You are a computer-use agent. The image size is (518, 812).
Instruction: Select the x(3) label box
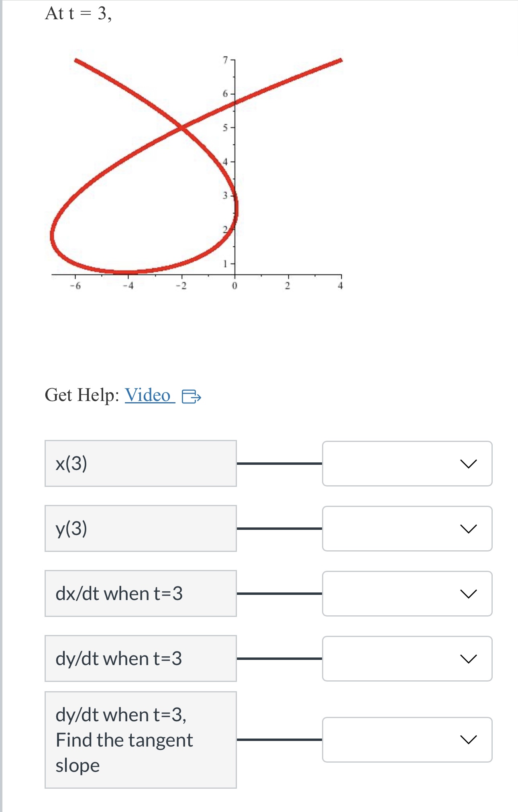coord(141,464)
